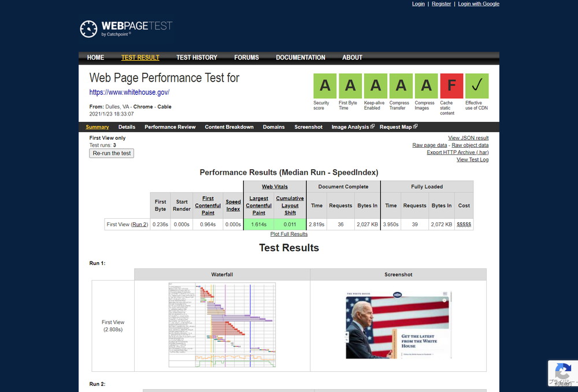The height and width of the screenshot is (392, 578).
Task: Click the Register link
Action: pos(441,3)
